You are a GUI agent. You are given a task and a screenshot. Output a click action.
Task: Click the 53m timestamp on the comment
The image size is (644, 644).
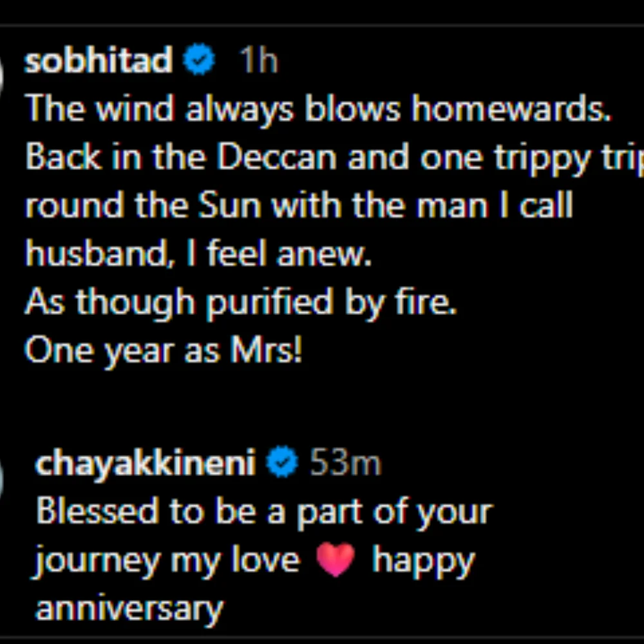tap(345, 464)
